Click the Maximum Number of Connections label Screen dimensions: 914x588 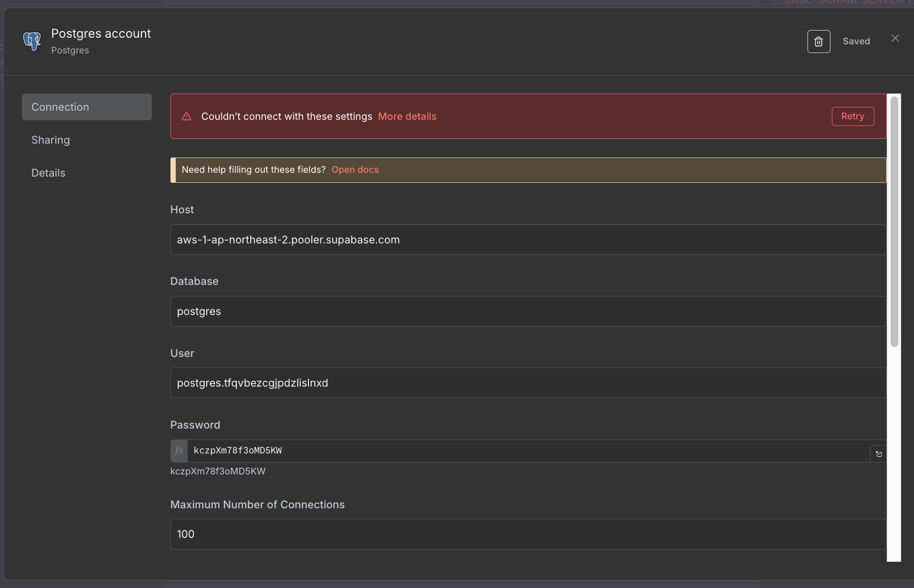(257, 504)
